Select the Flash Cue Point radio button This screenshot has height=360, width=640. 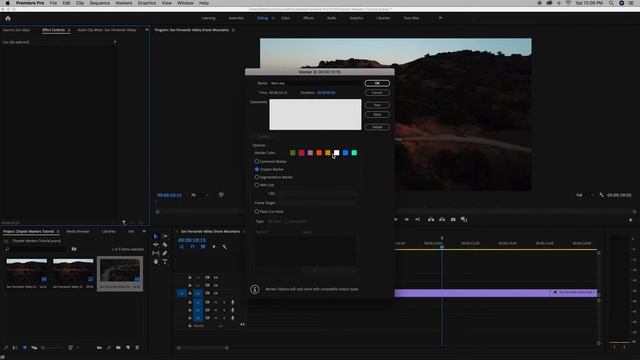pyautogui.click(x=257, y=212)
